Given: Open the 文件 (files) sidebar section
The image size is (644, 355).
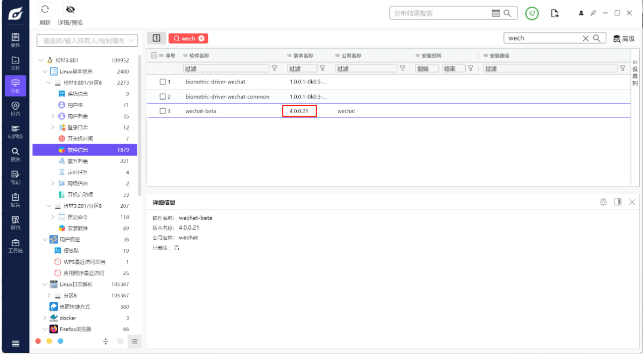Looking at the screenshot, I should [15, 63].
